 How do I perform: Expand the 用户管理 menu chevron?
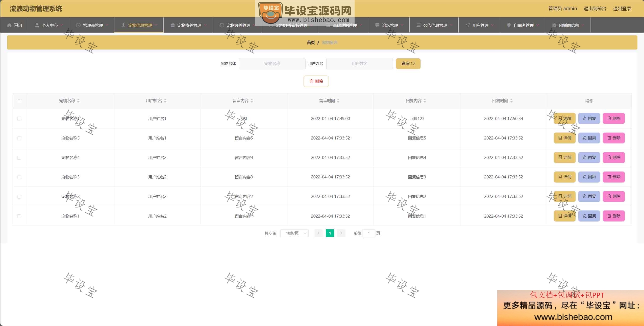pyautogui.click(x=492, y=25)
